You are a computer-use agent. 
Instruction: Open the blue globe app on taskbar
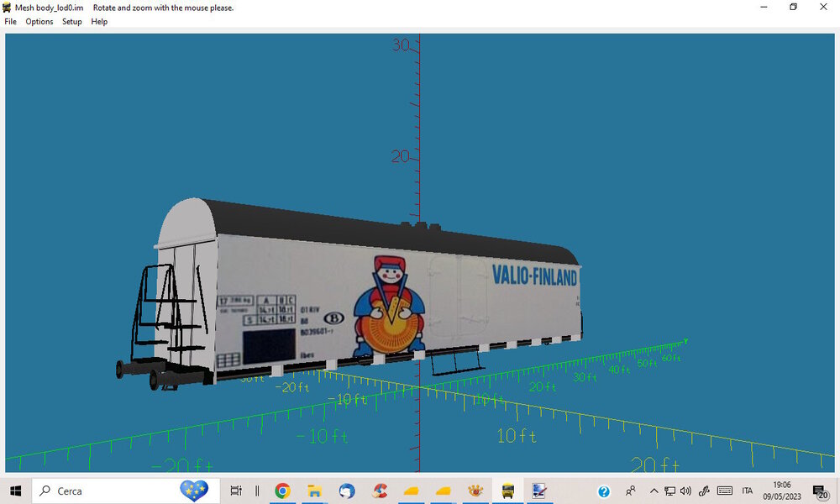[x=347, y=491]
